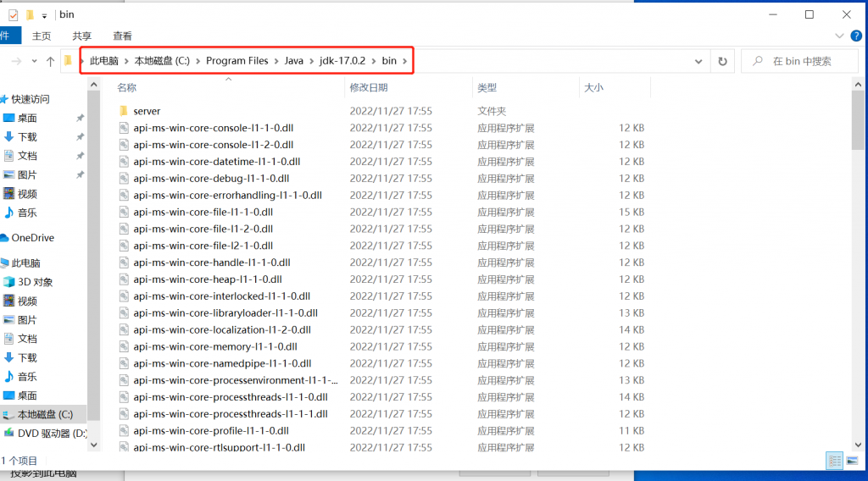Go to Program Files breadcrumb
This screenshot has width=868, height=481.
[x=237, y=61]
